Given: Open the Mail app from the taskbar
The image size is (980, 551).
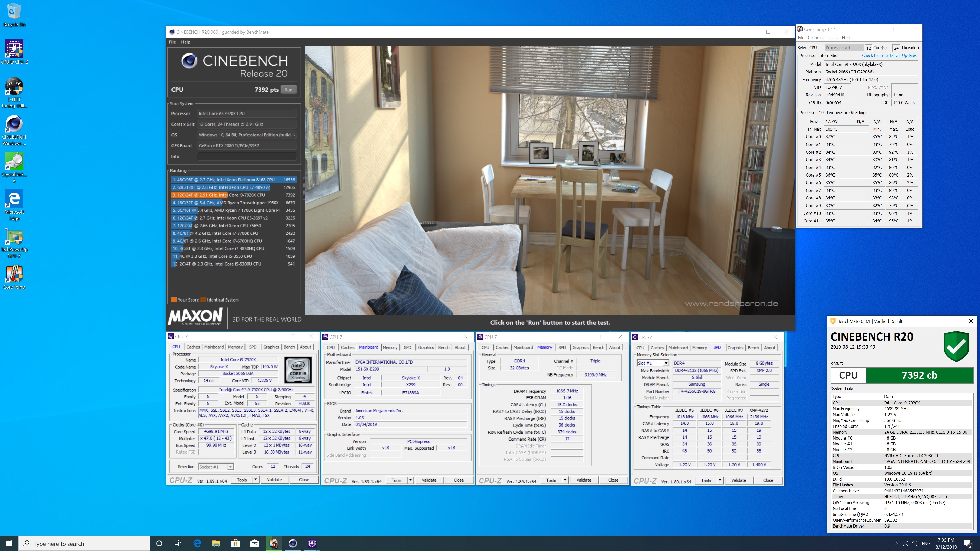Looking at the screenshot, I should click(x=254, y=543).
